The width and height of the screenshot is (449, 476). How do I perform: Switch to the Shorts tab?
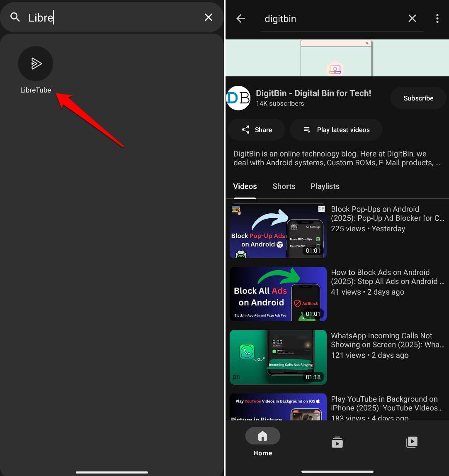[x=284, y=186]
